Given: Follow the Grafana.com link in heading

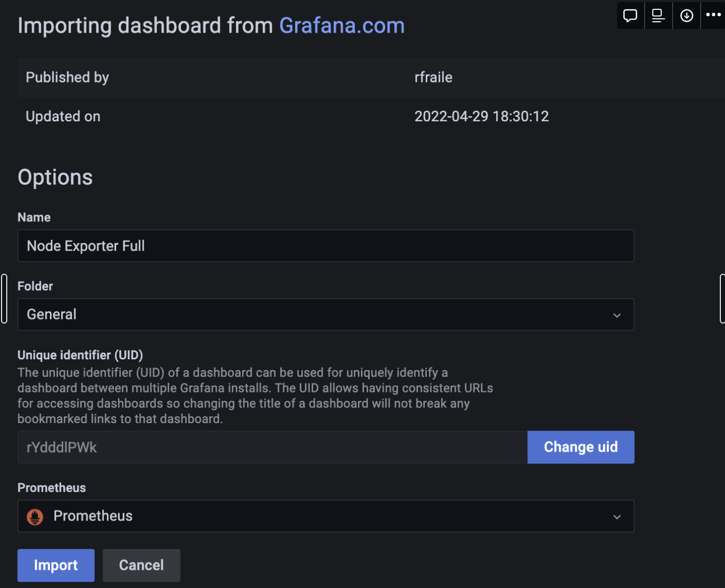Looking at the screenshot, I should click(342, 25).
